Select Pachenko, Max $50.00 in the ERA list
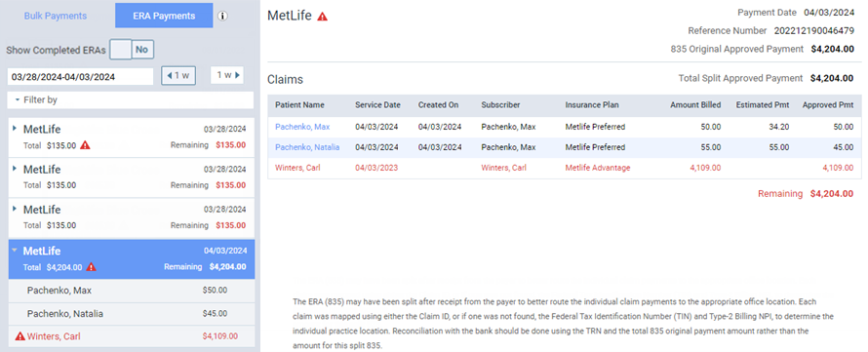 132,290
